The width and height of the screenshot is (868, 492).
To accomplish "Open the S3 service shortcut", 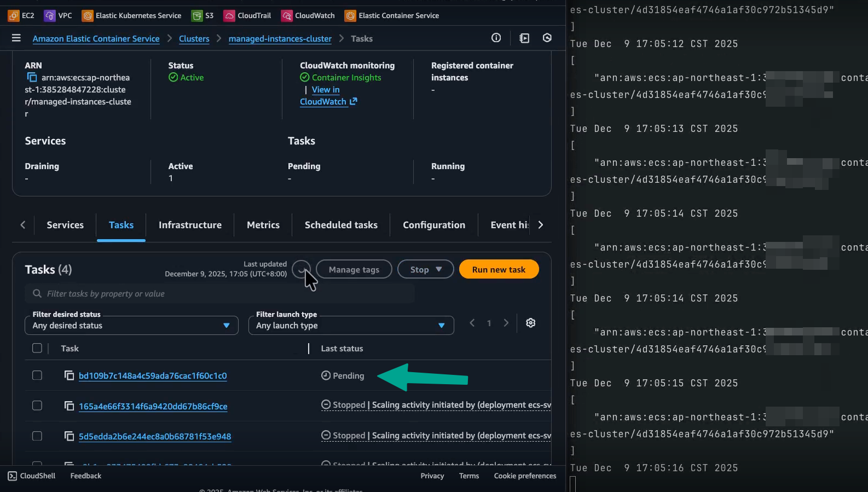I will coord(202,15).
